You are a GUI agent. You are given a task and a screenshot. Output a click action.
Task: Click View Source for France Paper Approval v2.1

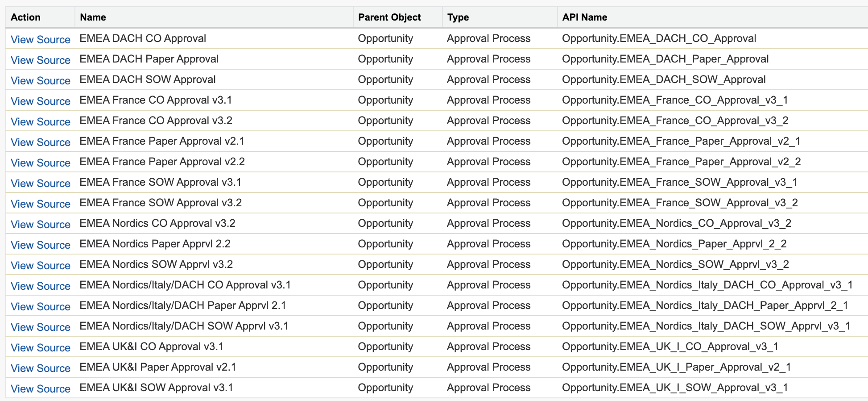(x=41, y=142)
